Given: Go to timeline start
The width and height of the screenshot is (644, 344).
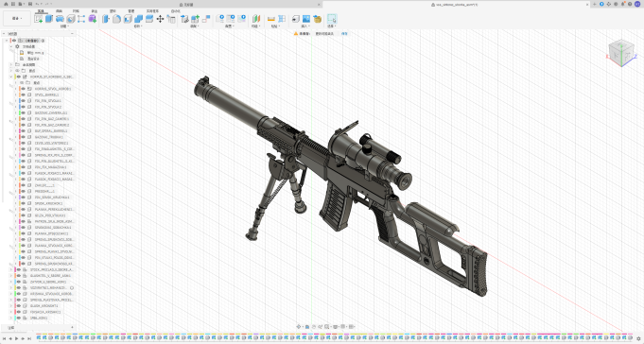Looking at the screenshot, I should coord(5,338).
